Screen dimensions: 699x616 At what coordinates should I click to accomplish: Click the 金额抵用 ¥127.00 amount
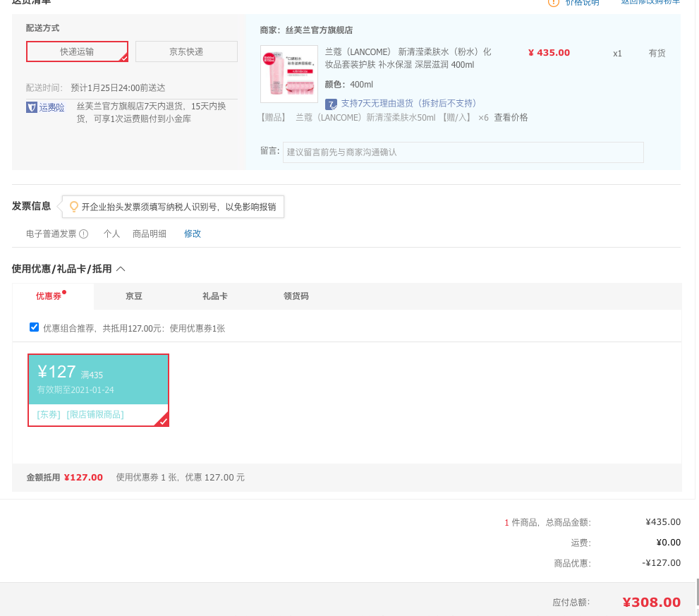point(83,477)
